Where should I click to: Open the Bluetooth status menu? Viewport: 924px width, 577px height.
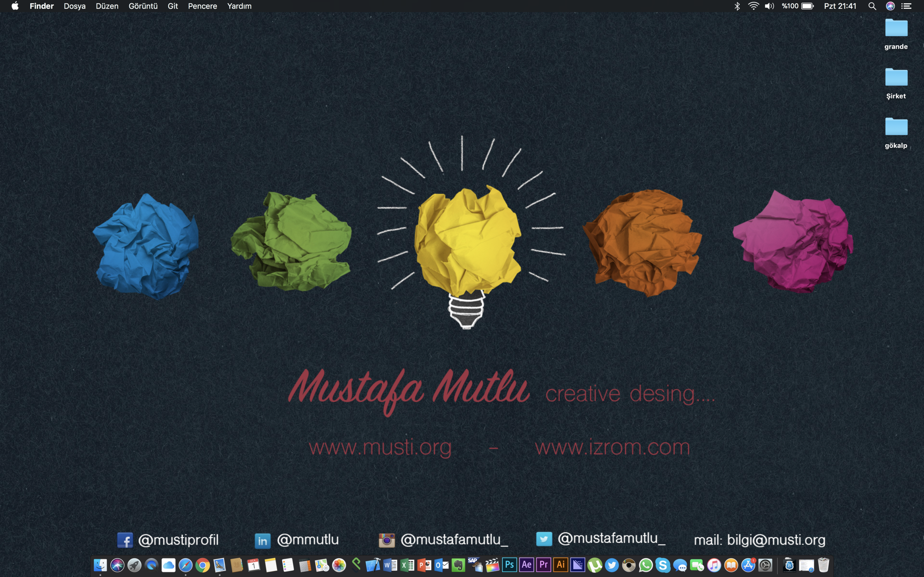[x=737, y=6]
